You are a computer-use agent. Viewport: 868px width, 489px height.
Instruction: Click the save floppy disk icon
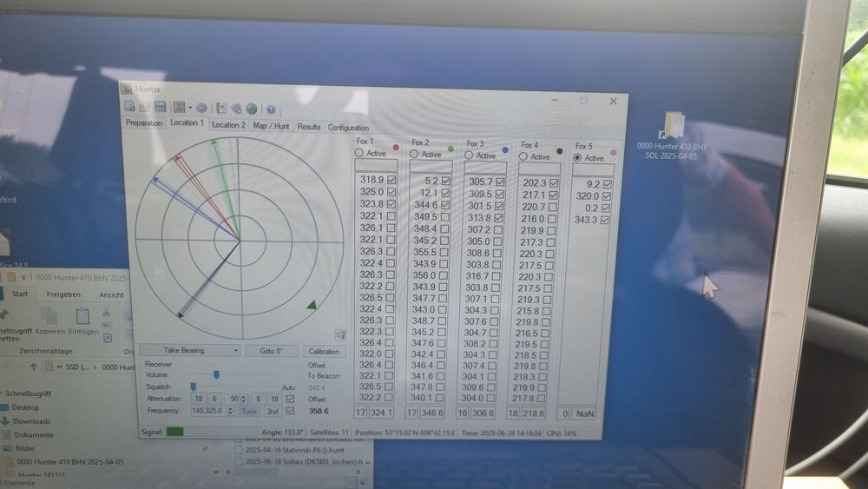click(x=160, y=107)
